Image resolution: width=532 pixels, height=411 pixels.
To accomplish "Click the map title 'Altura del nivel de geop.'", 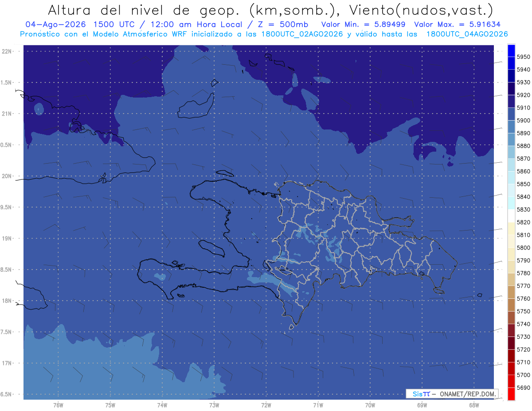I will pos(144,10).
